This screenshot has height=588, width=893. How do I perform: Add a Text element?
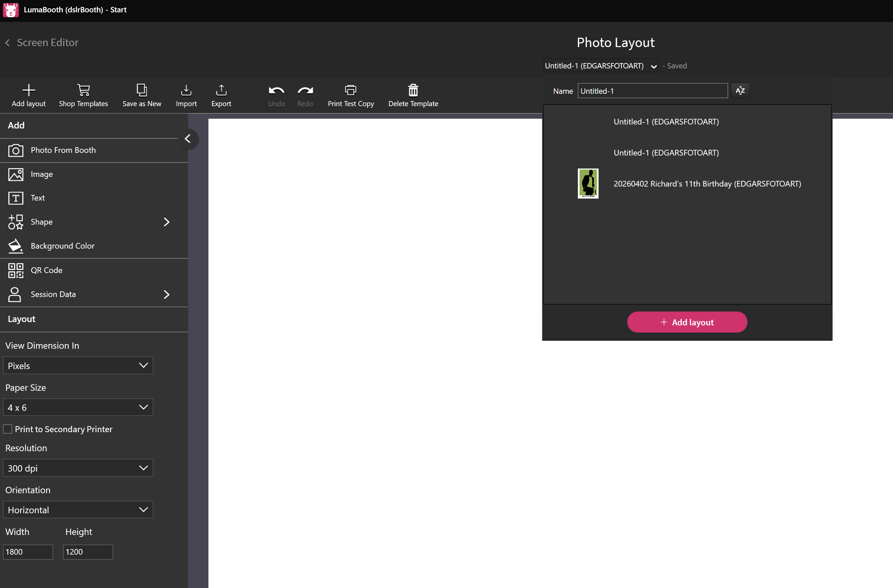[x=94, y=198]
